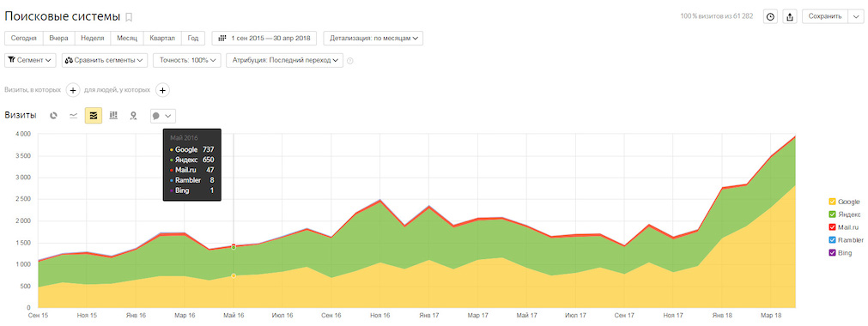Switch to the pie chart view
The image size is (868, 326).
pos(54,116)
